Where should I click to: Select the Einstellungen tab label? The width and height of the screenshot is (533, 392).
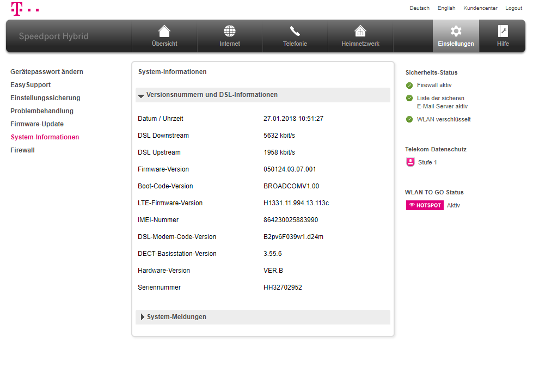(x=456, y=44)
